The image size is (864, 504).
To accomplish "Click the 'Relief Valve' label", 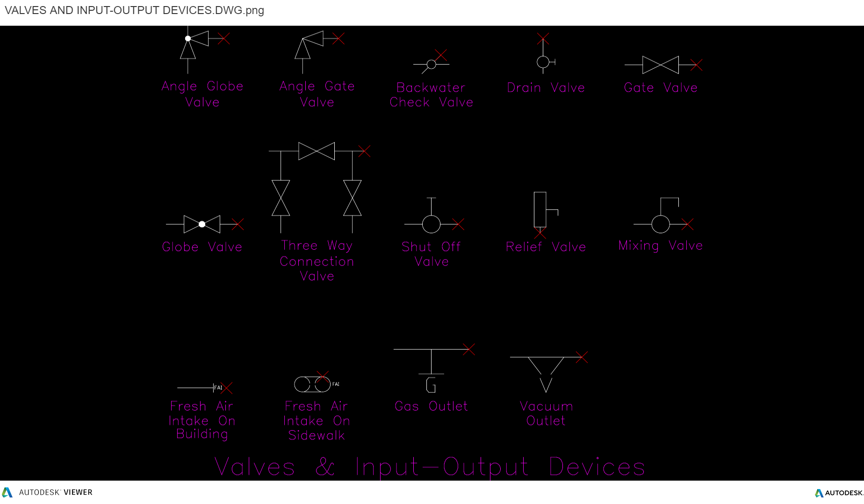I will click(546, 246).
